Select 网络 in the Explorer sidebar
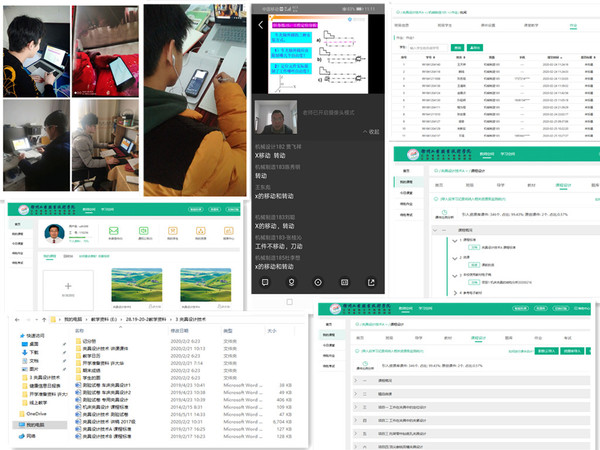Screen dimensions: 600x450 click(30, 436)
